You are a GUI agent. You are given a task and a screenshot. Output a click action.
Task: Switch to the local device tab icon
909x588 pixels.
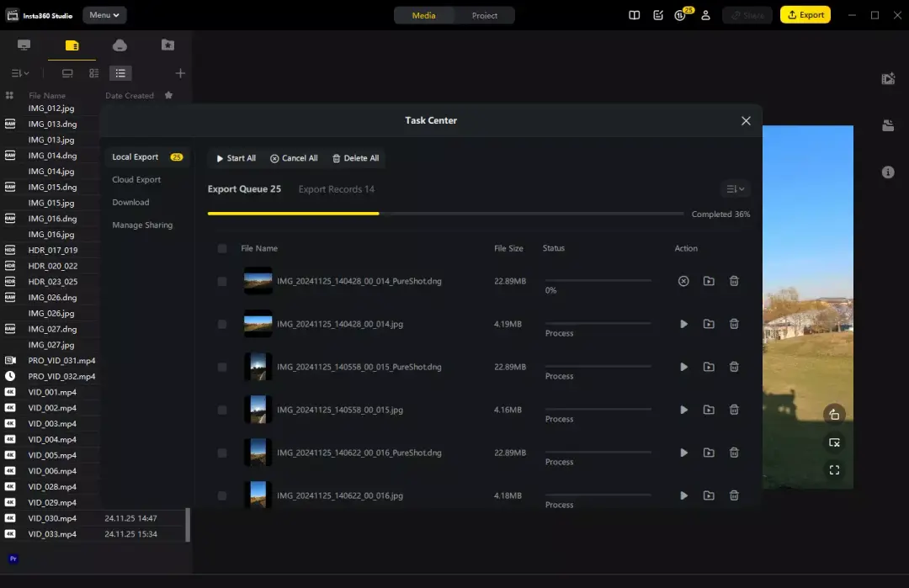[24, 45]
